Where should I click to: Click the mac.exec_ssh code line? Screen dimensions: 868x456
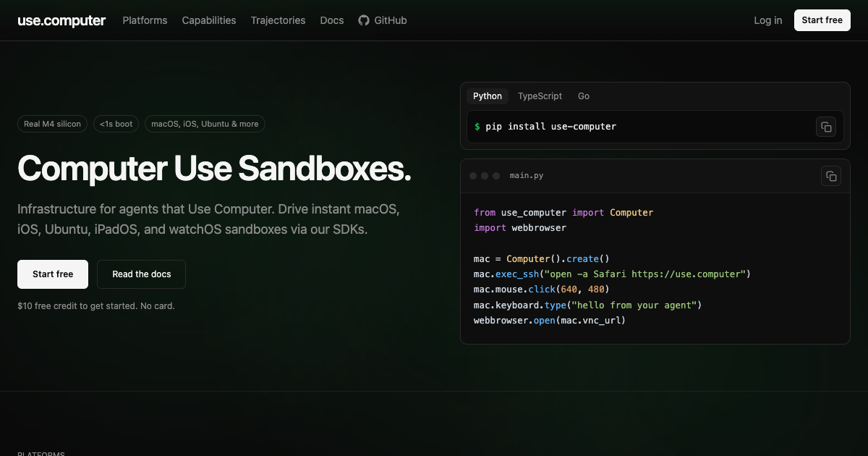click(613, 274)
